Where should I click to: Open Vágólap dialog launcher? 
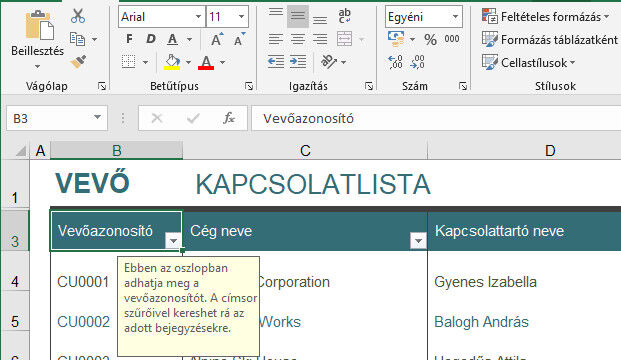click(x=102, y=86)
